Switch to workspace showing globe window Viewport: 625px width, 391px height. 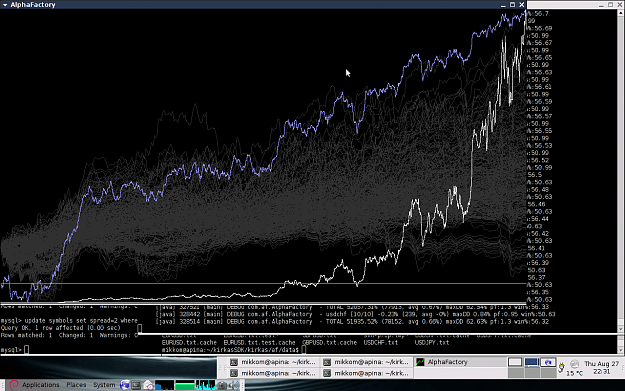click(548, 362)
